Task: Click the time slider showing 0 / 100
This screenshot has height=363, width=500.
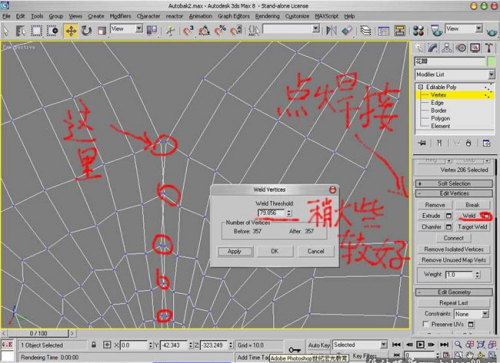Action: click(x=38, y=333)
